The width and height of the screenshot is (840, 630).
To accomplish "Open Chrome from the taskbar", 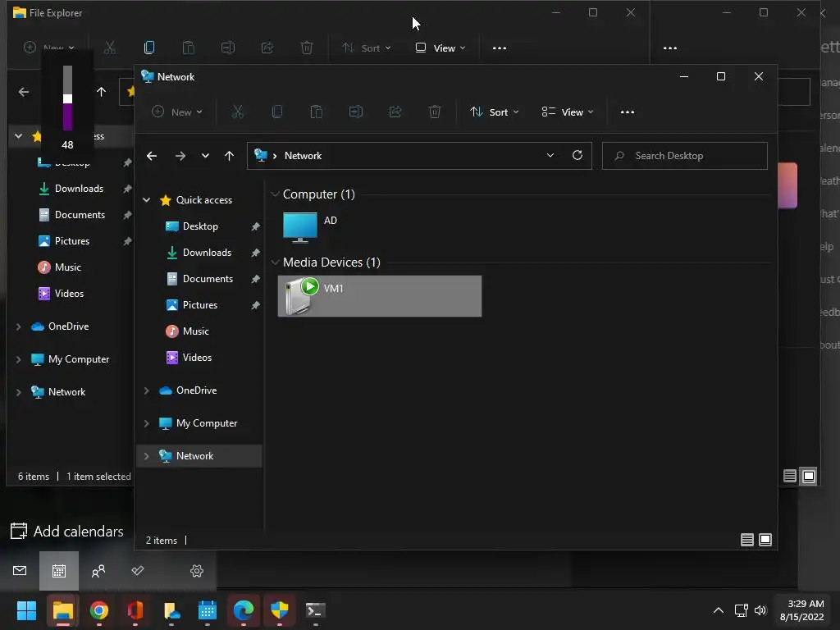I will point(99,610).
